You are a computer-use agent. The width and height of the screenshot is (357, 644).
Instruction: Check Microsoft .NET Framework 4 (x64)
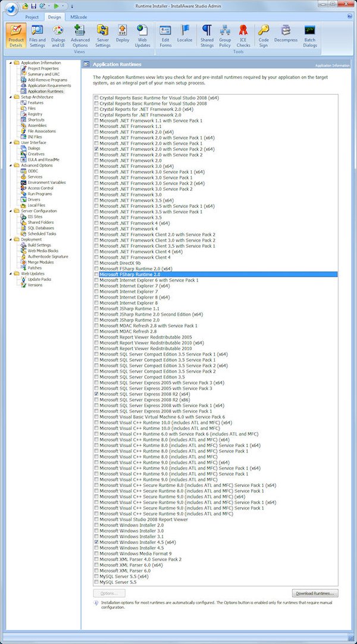coord(96,223)
